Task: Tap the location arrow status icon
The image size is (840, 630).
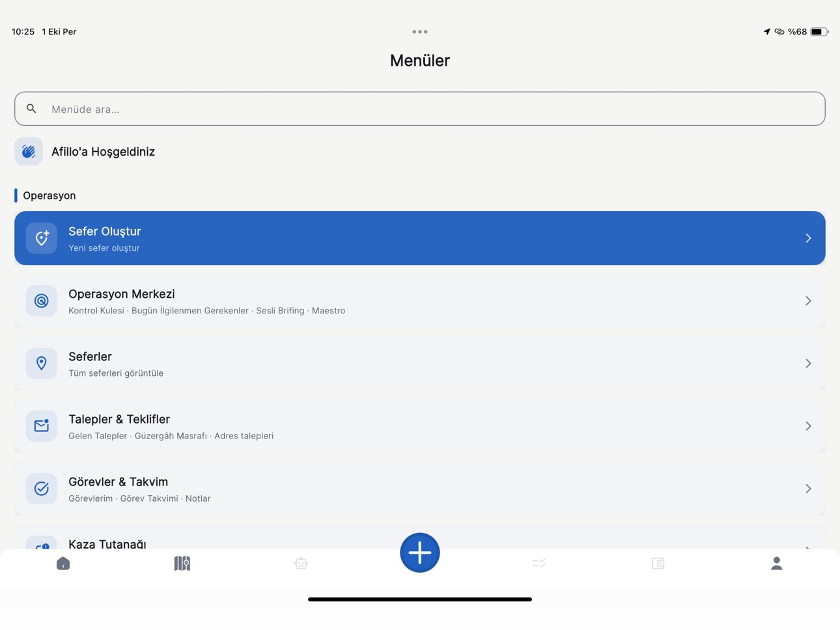Action: (766, 31)
